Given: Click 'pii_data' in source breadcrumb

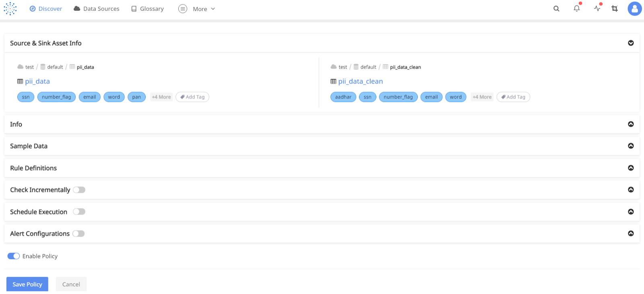Looking at the screenshot, I should coord(85,67).
